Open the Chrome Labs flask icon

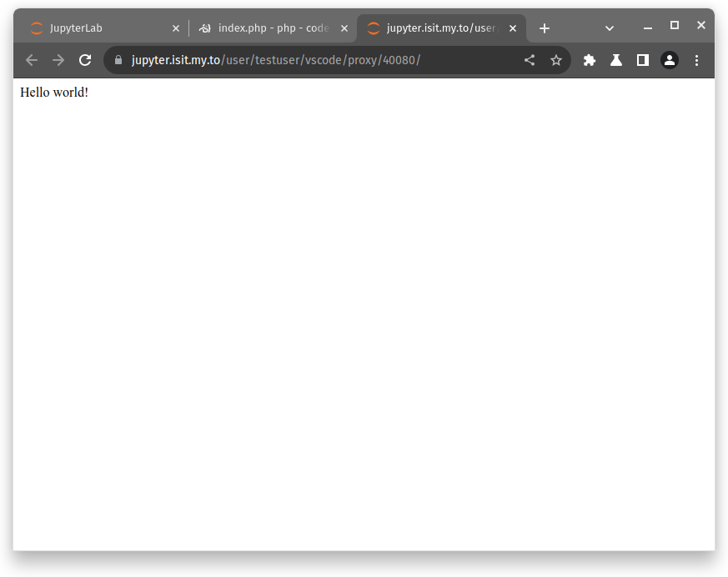616,60
